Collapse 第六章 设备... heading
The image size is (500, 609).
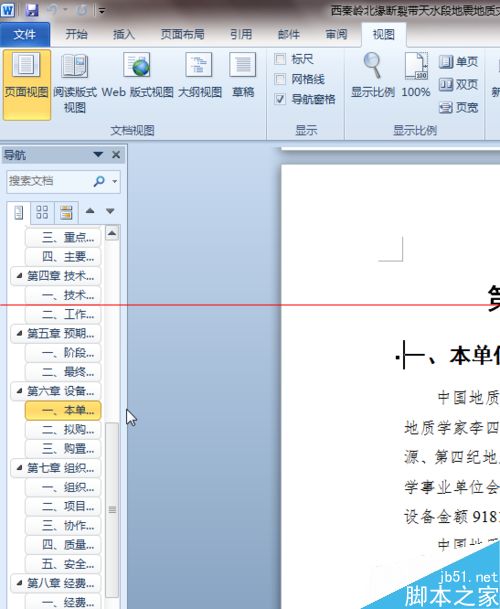(x=19, y=391)
